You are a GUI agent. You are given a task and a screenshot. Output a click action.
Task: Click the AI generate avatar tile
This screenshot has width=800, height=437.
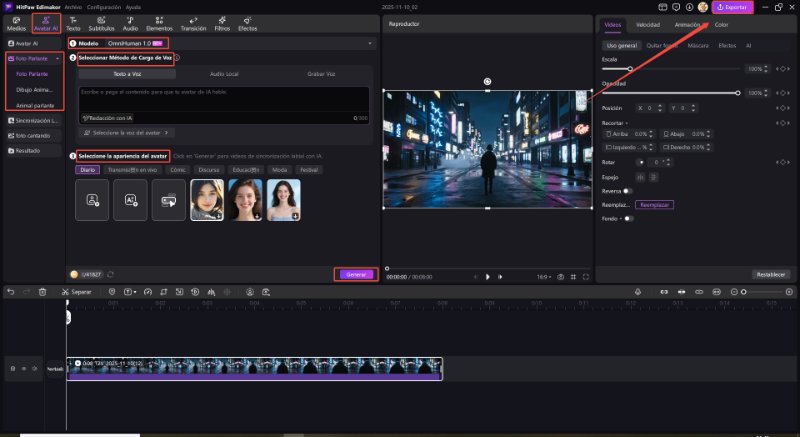pos(130,200)
